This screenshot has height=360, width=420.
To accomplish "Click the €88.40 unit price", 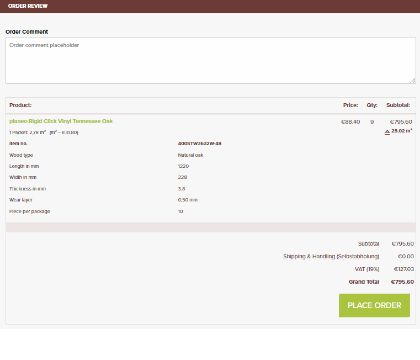I will point(351,122).
